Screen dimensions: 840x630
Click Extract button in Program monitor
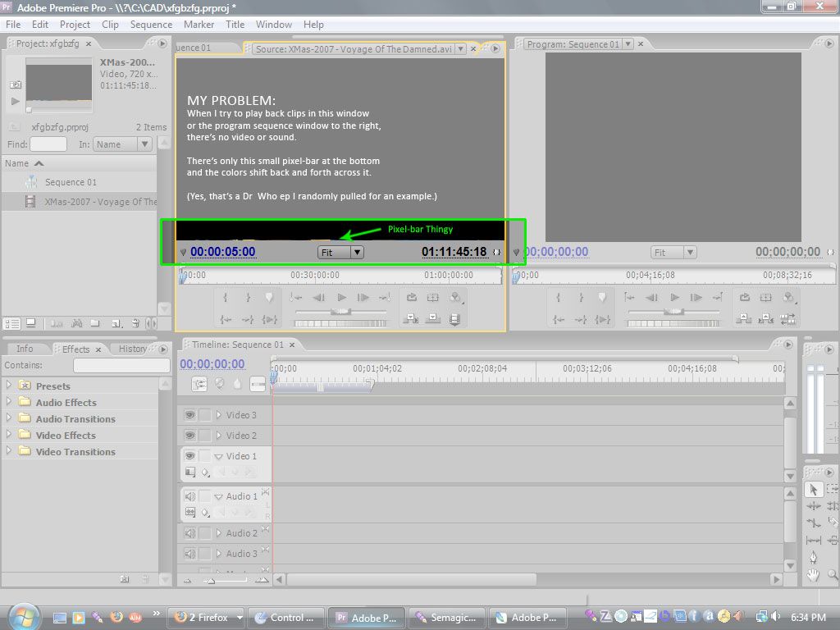pos(765,319)
